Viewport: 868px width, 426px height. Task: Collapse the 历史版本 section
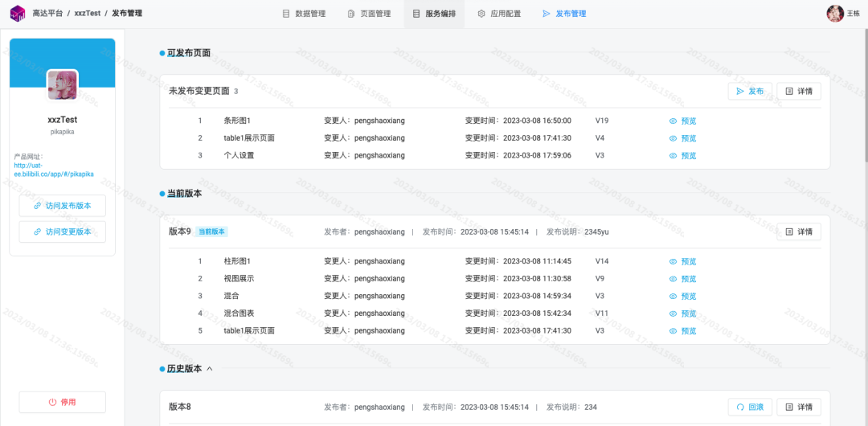(209, 368)
